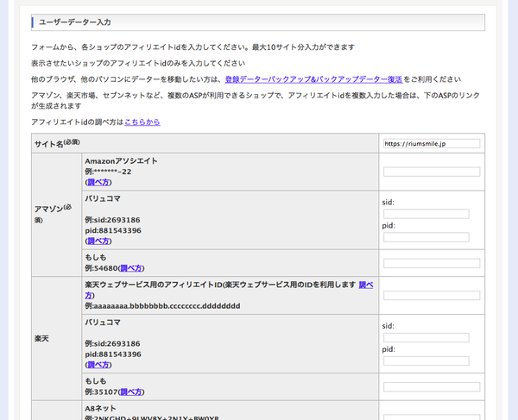Open 調べ方 link under Amazonアソシエイト
This screenshot has width=518, height=420.
98,182
